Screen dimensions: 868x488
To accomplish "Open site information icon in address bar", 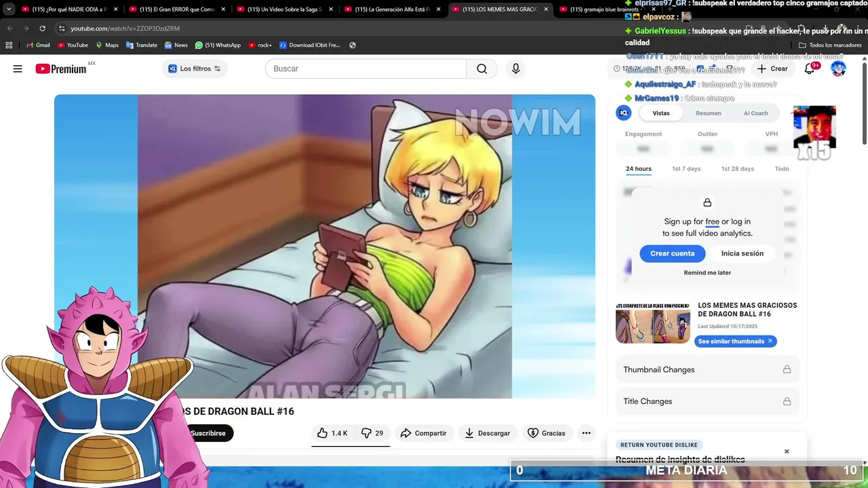I will coord(62,28).
